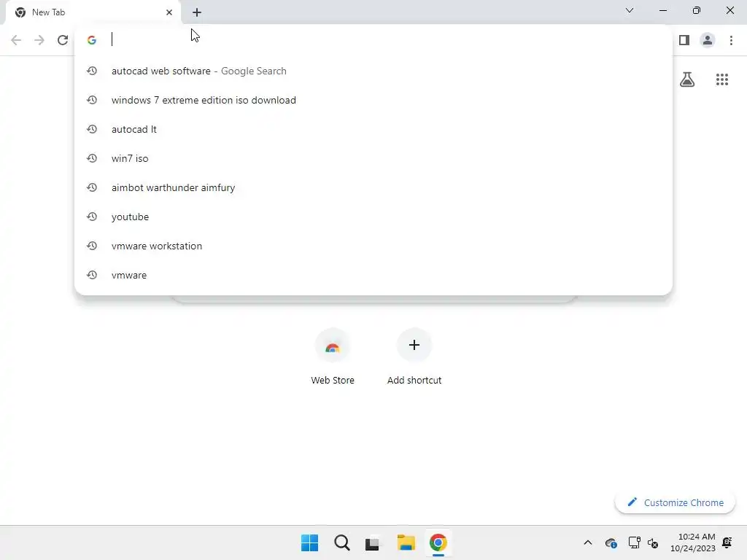Open taskbar Search
Image resolution: width=747 pixels, height=560 pixels.
pyautogui.click(x=341, y=542)
